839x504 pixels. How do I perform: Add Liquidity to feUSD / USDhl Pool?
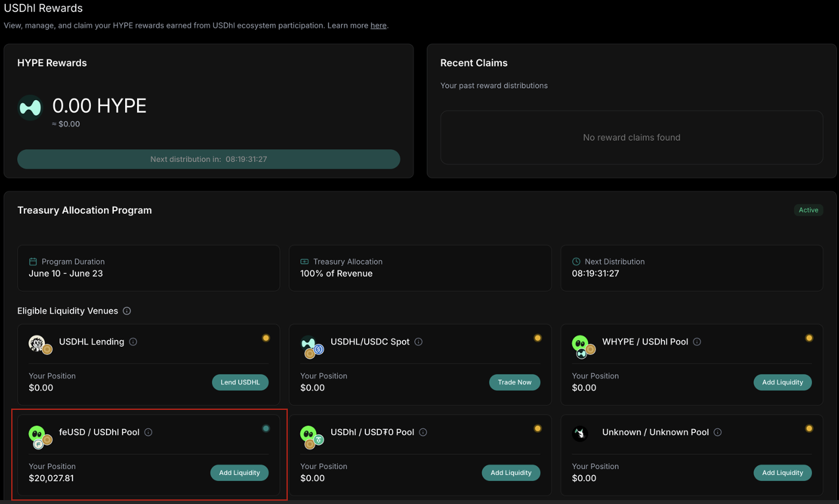(239, 472)
